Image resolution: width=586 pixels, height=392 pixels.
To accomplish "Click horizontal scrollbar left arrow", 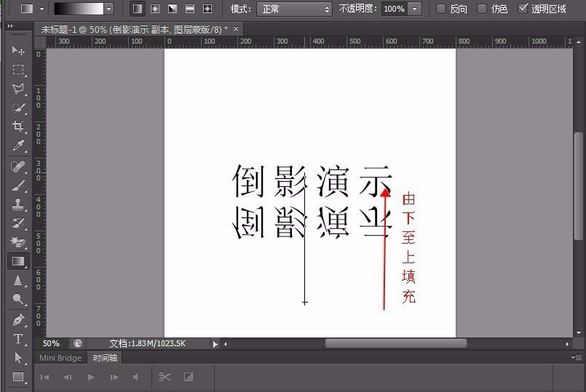I will (226, 344).
